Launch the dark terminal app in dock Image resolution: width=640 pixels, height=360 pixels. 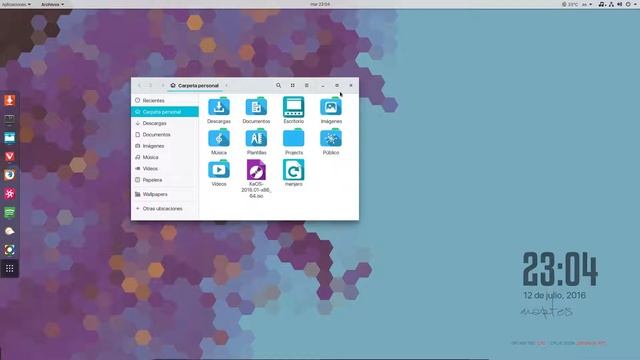(9, 119)
